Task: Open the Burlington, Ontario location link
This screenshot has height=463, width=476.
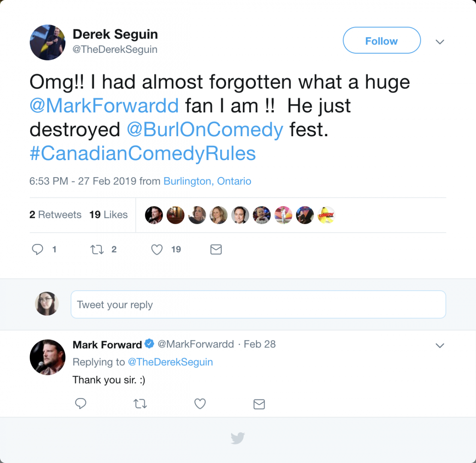Action: (207, 181)
